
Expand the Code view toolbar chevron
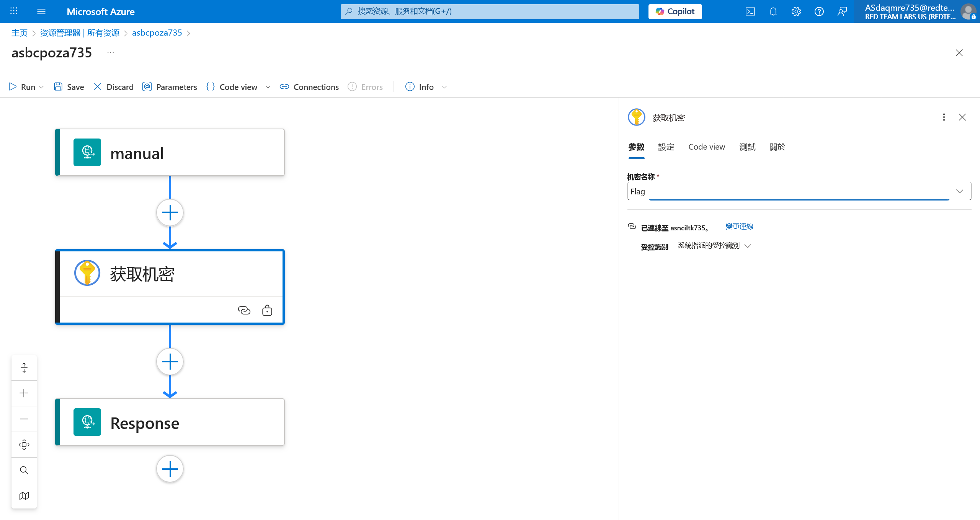268,87
